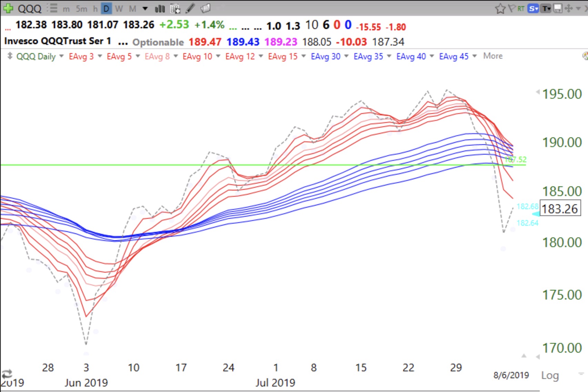Switch to hourly (h) timeframe
The image size is (588, 392).
point(95,9)
